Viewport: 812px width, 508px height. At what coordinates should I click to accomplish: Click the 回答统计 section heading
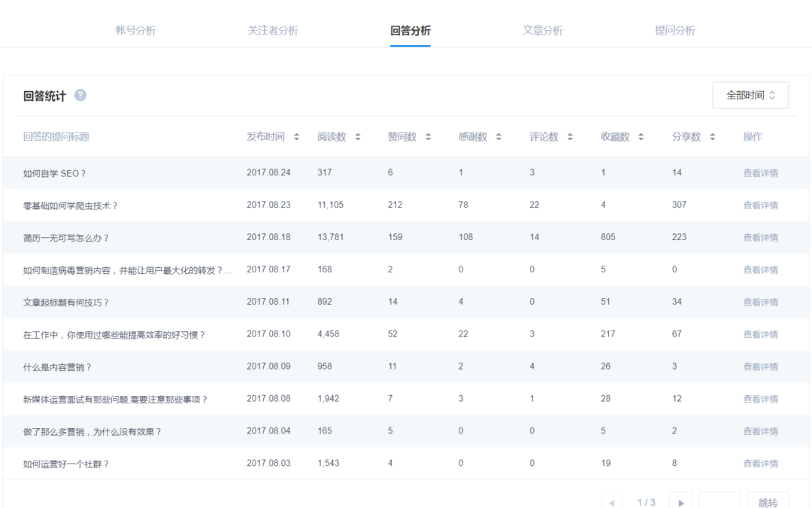44,96
